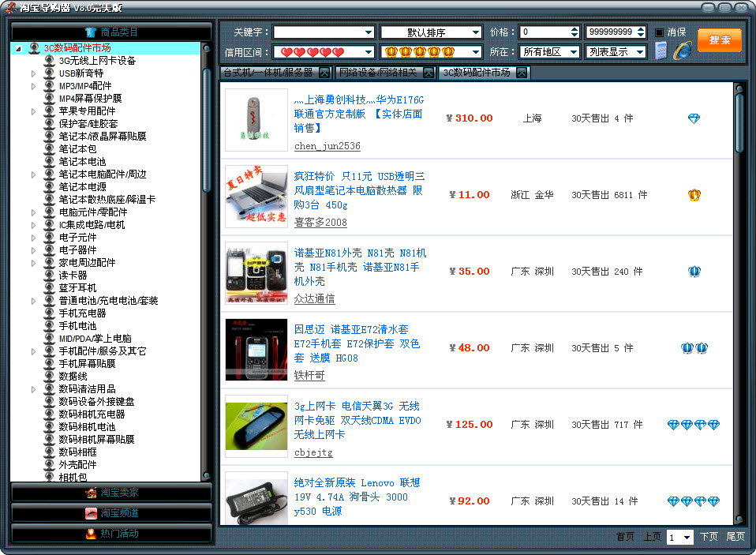Open the page number dropdown
756x555 pixels.
tap(687, 537)
